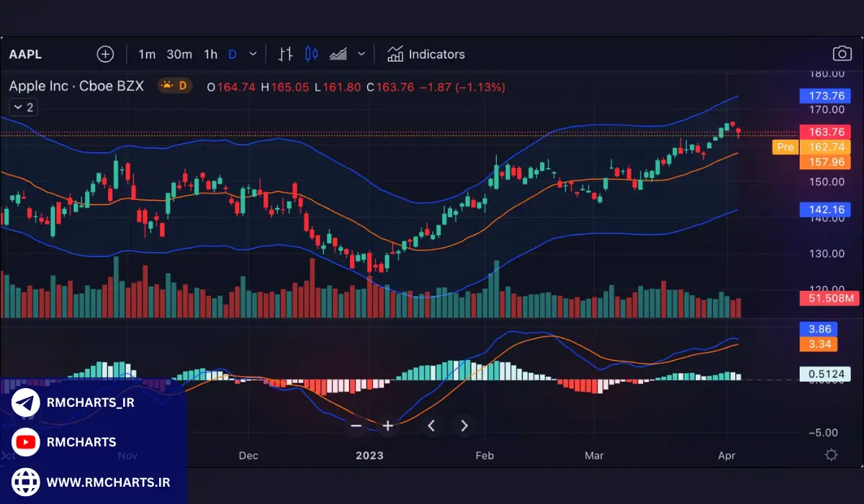Click the add symbol plus icon

(x=105, y=54)
